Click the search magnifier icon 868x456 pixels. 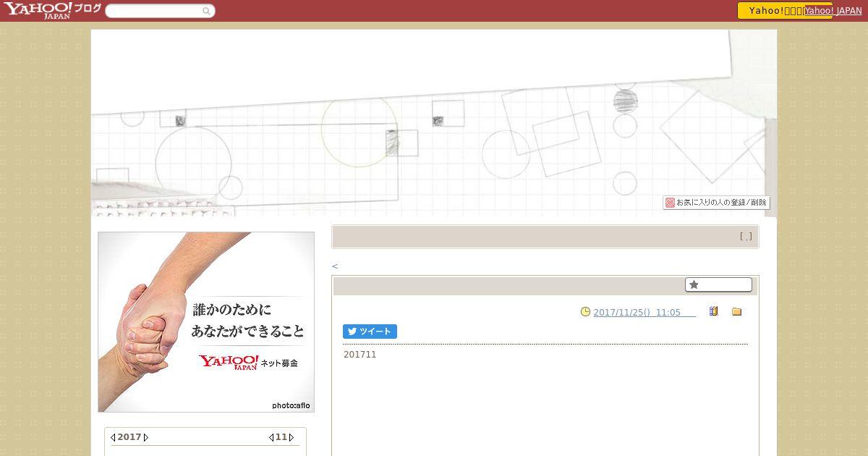pyautogui.click(x=206, y=11)
